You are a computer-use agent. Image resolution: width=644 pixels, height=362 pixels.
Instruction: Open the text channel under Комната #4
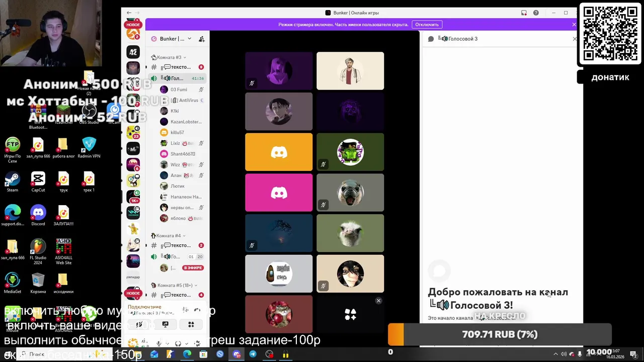pyautogui.click(x=178, y=245)
